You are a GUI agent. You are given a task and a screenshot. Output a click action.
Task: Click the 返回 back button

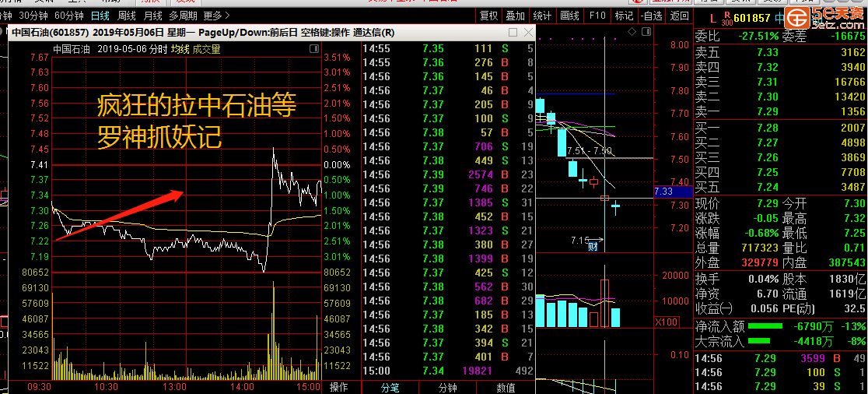click(679, 16)
